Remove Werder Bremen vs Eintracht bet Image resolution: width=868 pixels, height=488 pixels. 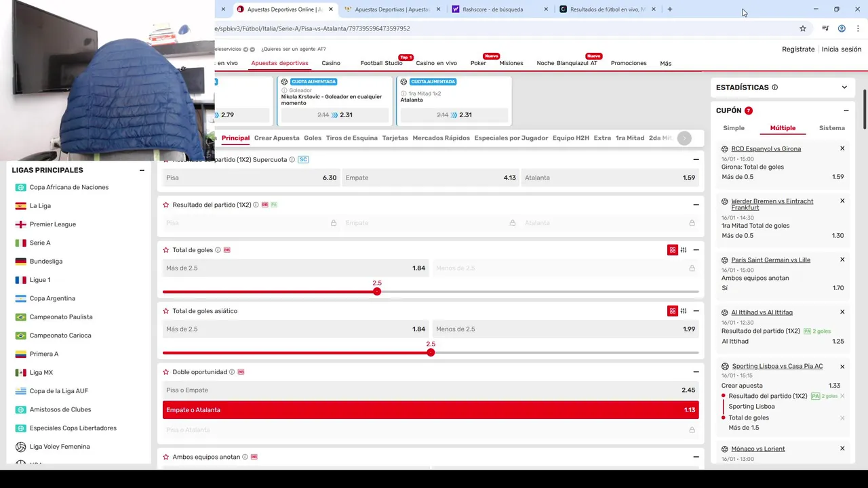(x=842, y=201)
